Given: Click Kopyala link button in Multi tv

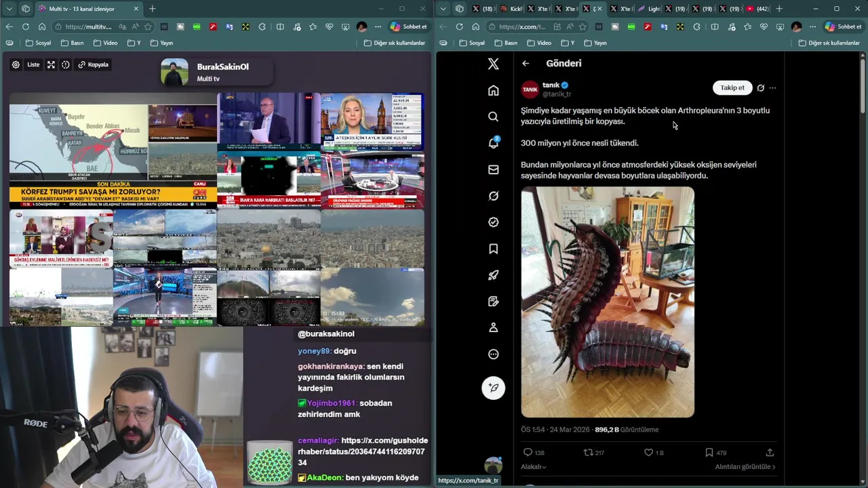Looking at the screenshot, I should [94, 64].
